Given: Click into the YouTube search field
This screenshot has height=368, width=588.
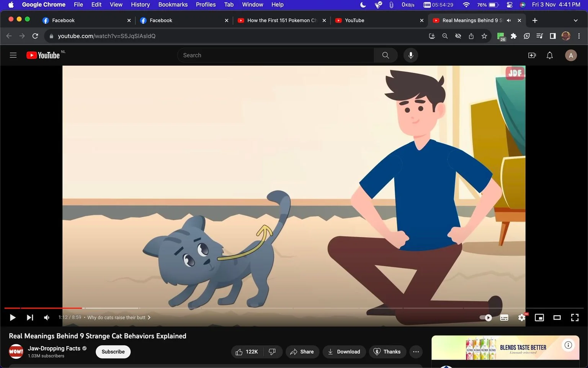Looking at the screenshot, I should [x=276, y=55].
